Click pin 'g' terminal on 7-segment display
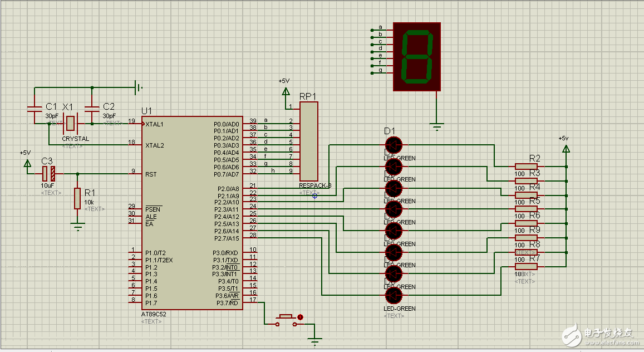The image size is (644, 352). 372,73
